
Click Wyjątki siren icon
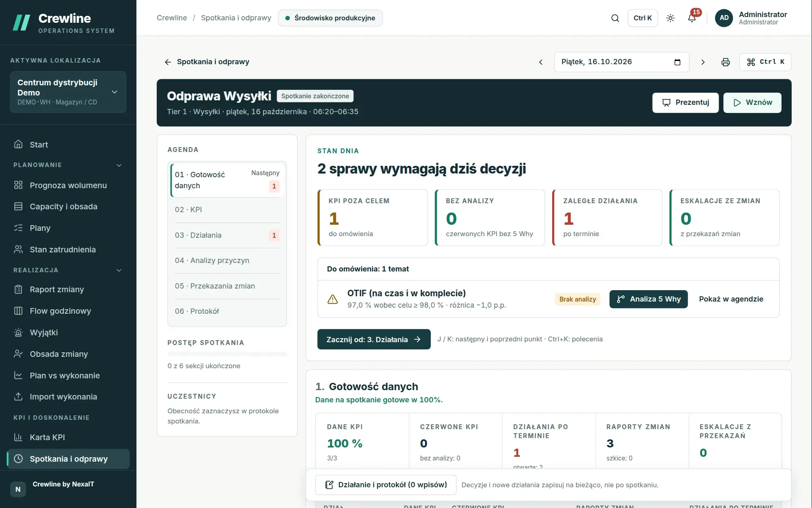[18, 332]
